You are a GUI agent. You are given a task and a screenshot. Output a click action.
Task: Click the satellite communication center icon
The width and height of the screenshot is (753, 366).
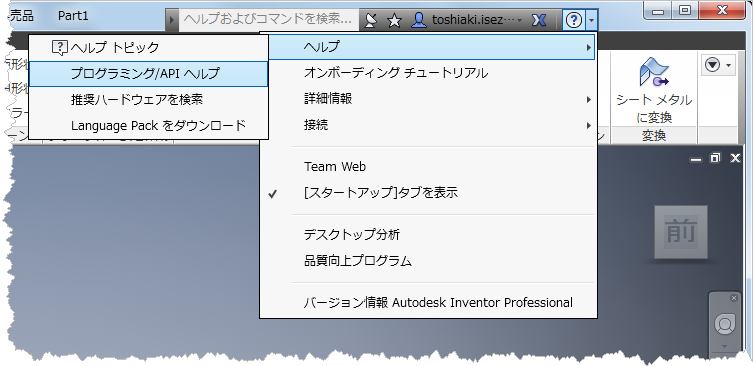370,20
